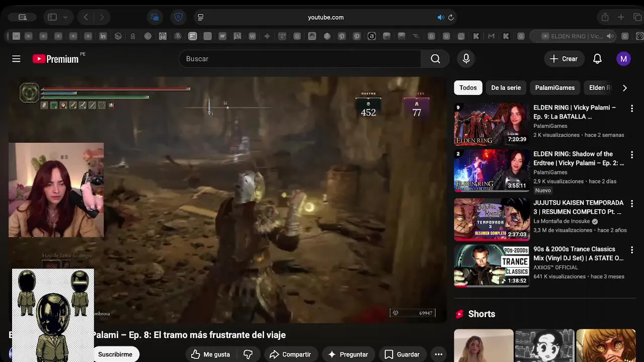Image resolution: width=644 pixels, height=362 pixels.
Task: Open the account menu avatar M
Action: coord(623,59)
